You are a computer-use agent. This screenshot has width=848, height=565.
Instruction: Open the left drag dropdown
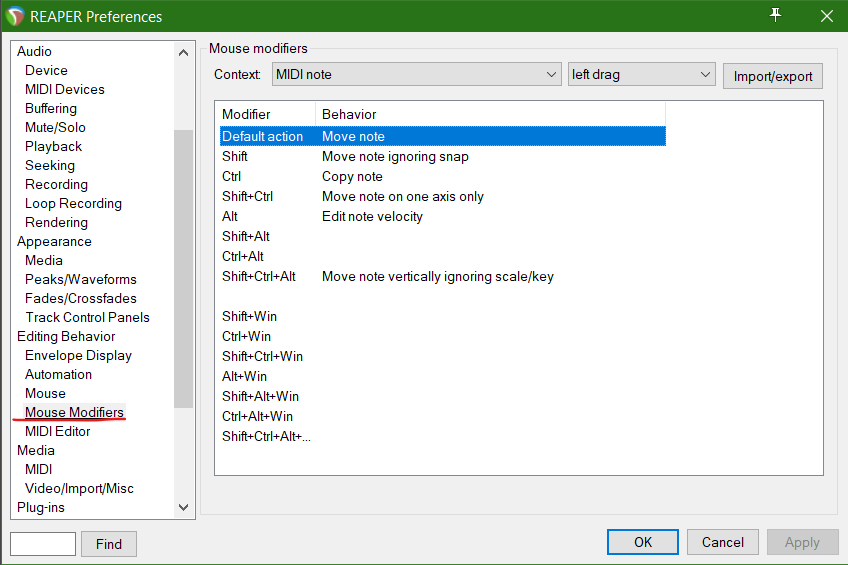pos(641,75)
